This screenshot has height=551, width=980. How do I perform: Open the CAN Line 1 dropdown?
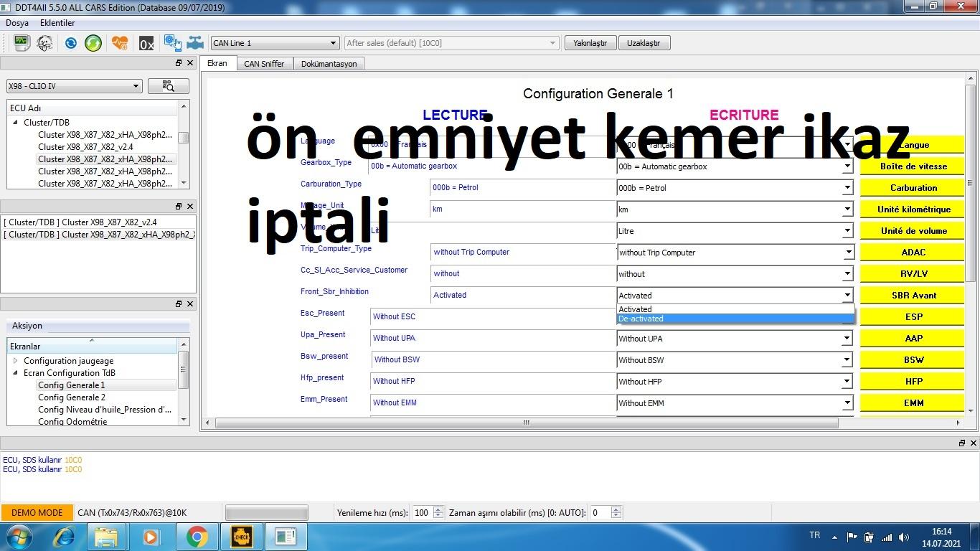click(x=274, y=43)
